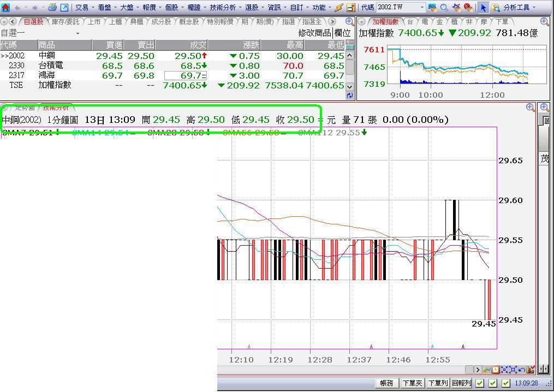Open the 資訊 dropdown menu
The image size is (554, 392).
pyautogui.click(x=277, y=8)
